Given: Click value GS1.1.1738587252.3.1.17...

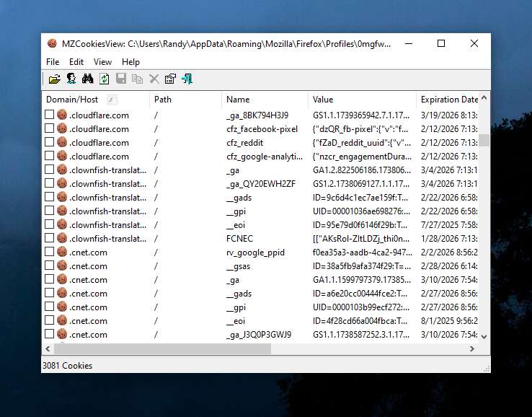Looking at the screenshot, I should pos(361,335).
